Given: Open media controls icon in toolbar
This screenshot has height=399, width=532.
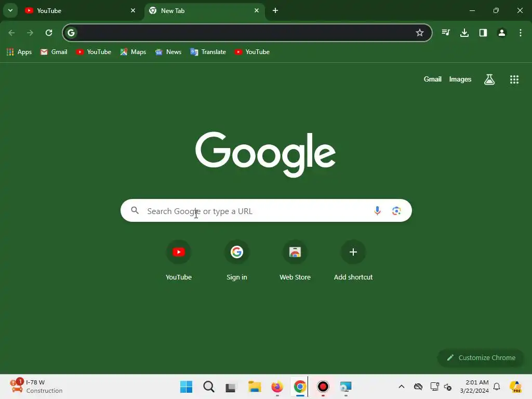Looking at the screenshot, I should click(x=446, y=33).
